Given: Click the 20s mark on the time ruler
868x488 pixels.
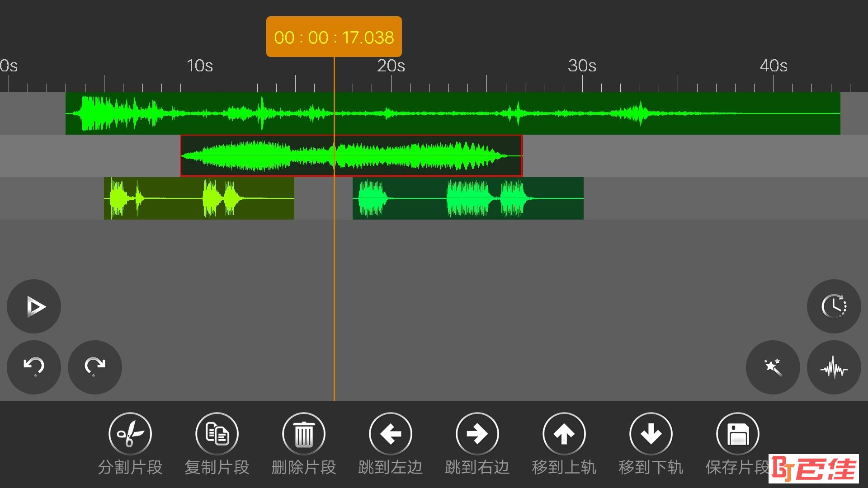Looking at the screenshot, I should [391, 66].
